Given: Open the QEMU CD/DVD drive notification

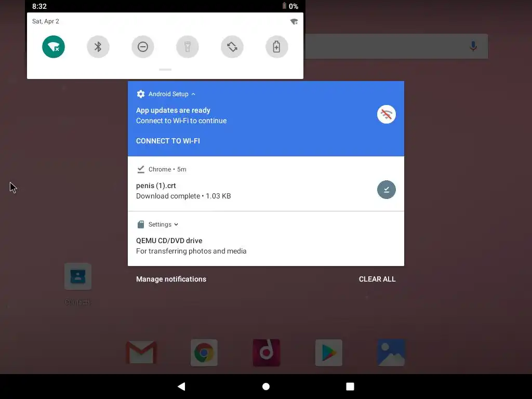Looking at the screenshot, I should 266,239.
